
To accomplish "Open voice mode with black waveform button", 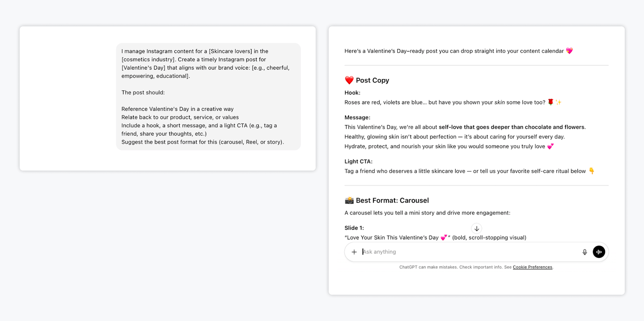I will [599, 252].
